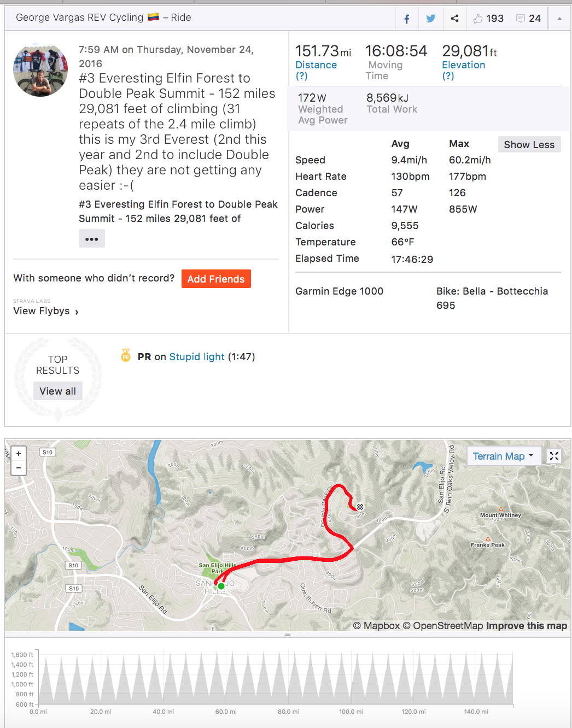
Task: View all top results
Action: [58, 391]
